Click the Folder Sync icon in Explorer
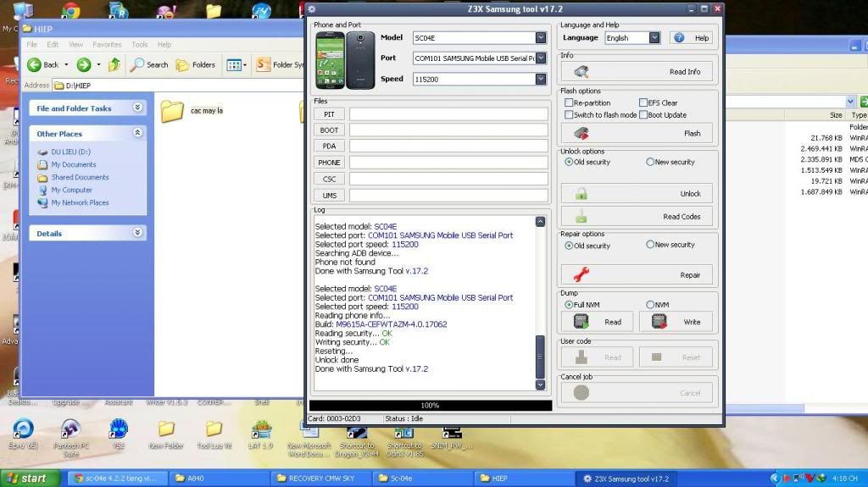 [x=264, y=64]
